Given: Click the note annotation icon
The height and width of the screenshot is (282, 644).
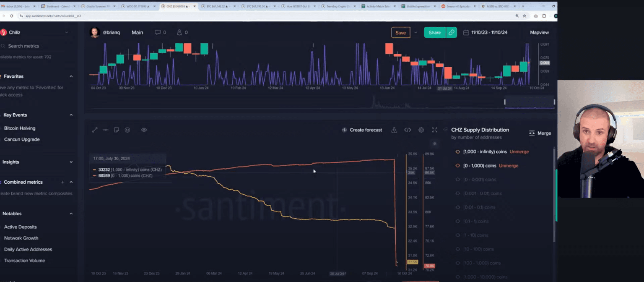Looking at the screenshot, I should (x=117, y=130).
